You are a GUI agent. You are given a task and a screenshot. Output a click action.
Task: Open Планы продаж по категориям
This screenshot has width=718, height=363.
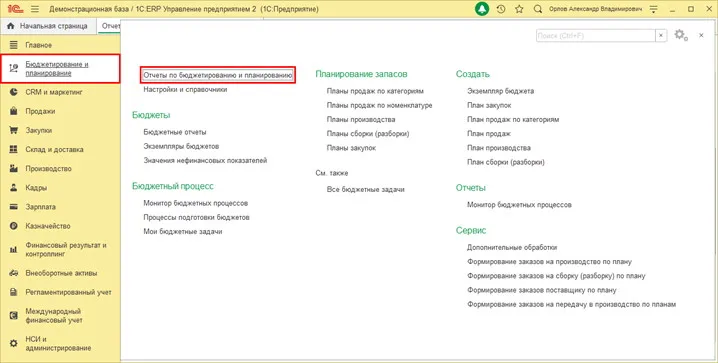375,91
